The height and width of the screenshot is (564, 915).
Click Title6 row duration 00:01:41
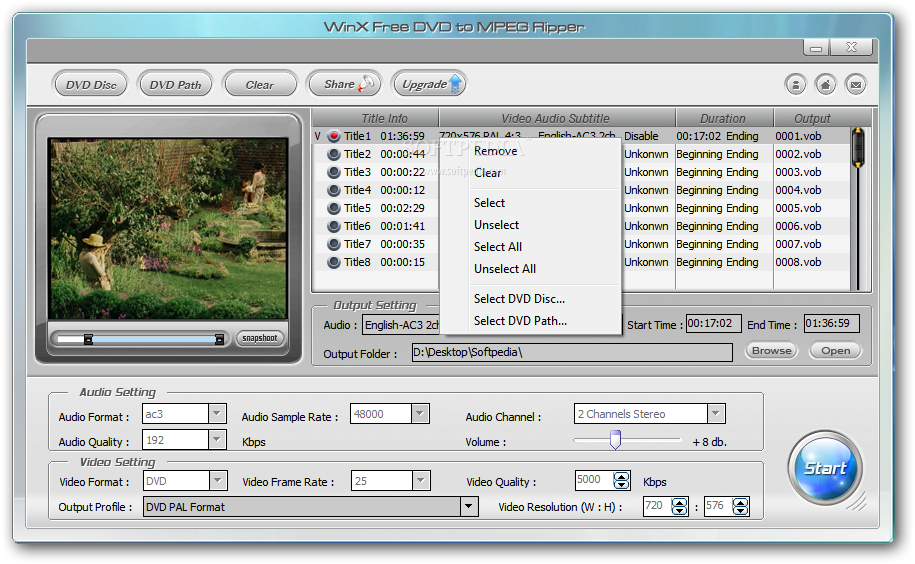click(403, 226)
